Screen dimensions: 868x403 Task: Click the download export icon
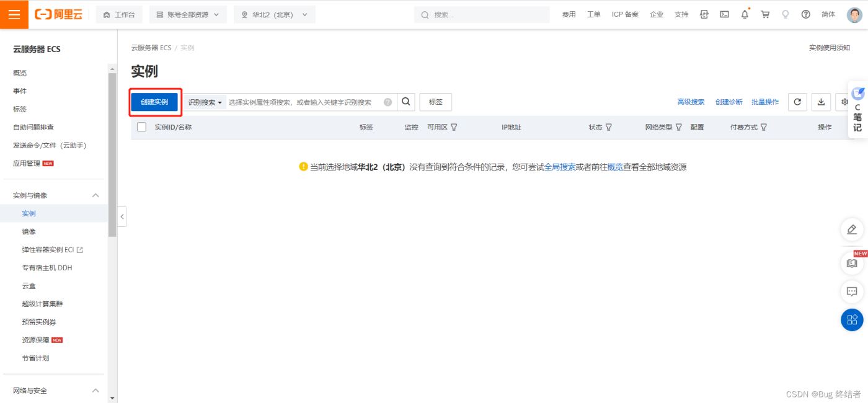pos(821,102)
